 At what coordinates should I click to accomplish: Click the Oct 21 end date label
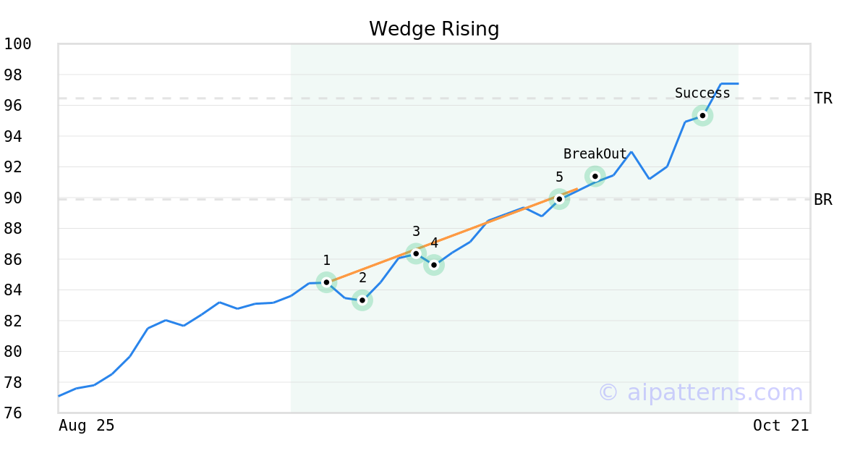click(x=780, y=426)
